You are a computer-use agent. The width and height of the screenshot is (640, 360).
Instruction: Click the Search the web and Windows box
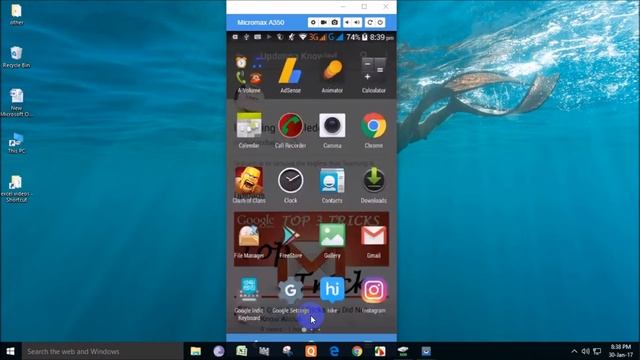[102, 351]
